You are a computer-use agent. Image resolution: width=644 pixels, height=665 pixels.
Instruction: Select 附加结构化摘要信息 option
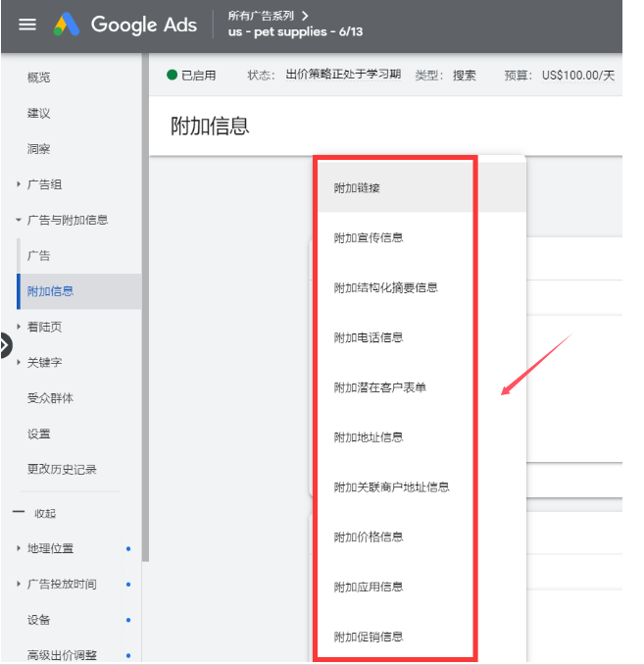[385, 287]
